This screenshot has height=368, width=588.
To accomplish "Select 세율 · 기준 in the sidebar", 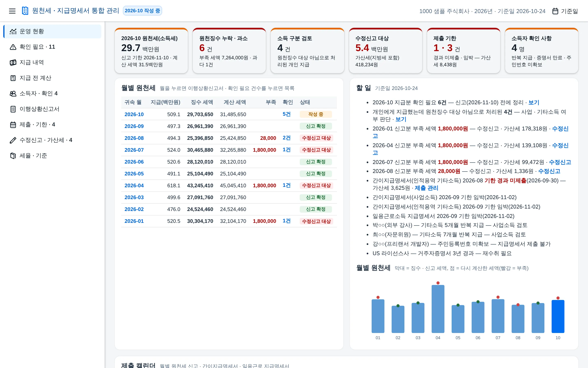I will [x=52, y=156].
